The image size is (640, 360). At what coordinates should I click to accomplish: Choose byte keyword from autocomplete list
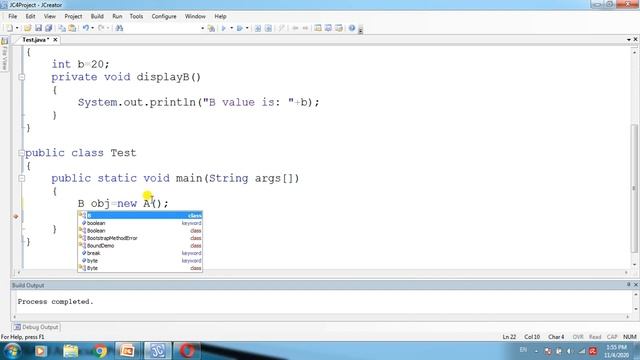[x=140, y=260]
